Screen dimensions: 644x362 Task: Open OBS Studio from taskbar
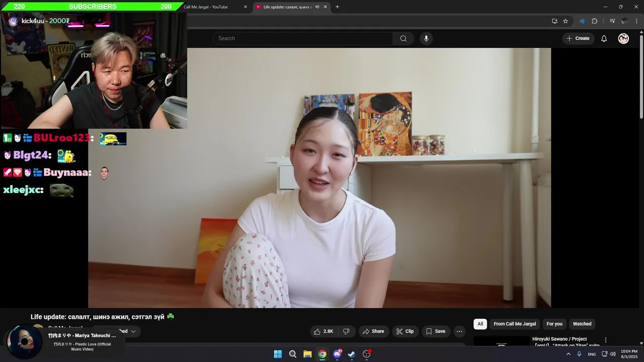coord(367,354)
